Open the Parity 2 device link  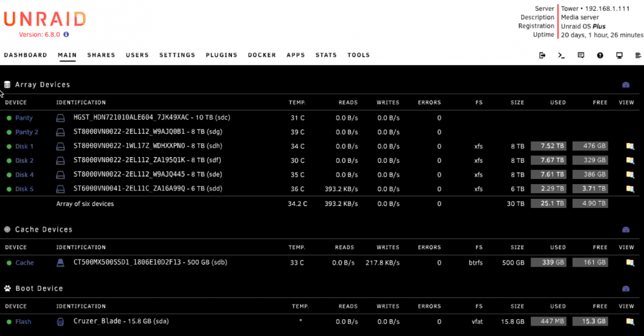26,132
